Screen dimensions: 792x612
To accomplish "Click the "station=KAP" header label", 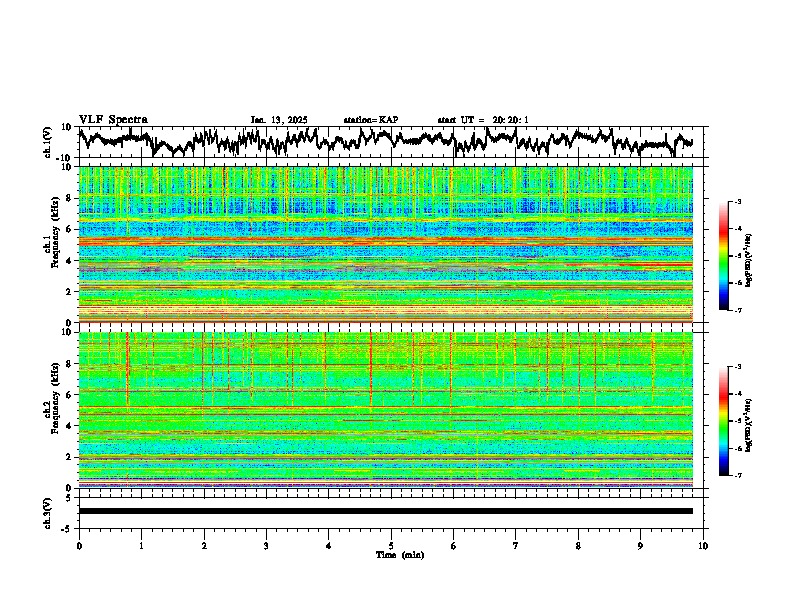I will click(371, 120).
